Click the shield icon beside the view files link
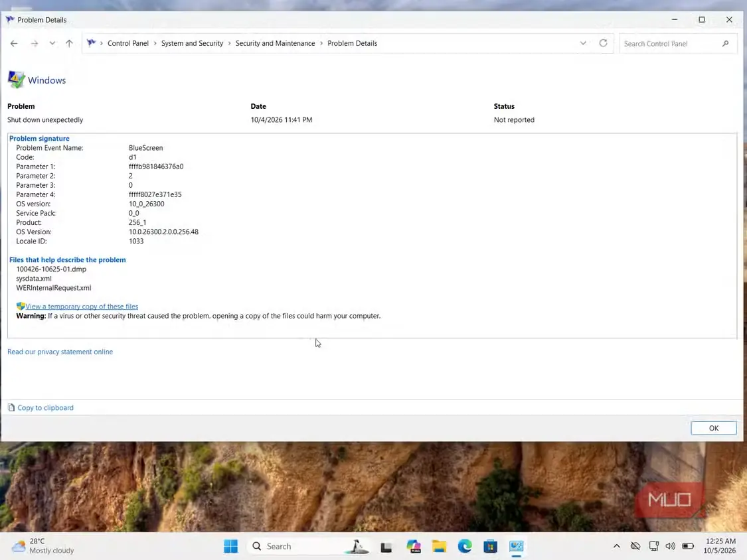Screen dimensions: 747x560 click(21, 306)
